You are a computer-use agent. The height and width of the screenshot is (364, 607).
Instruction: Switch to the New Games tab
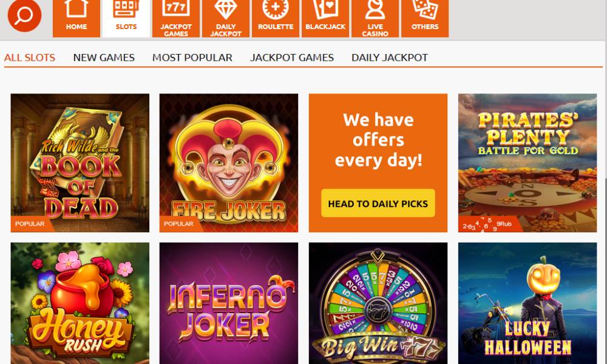click(104, 58)
